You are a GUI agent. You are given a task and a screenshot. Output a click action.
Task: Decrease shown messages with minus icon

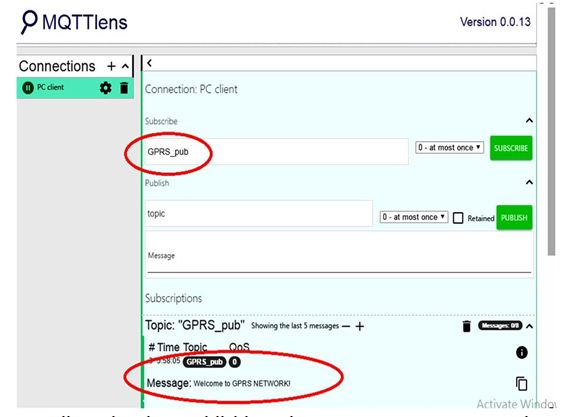click(x=346, y=327)
